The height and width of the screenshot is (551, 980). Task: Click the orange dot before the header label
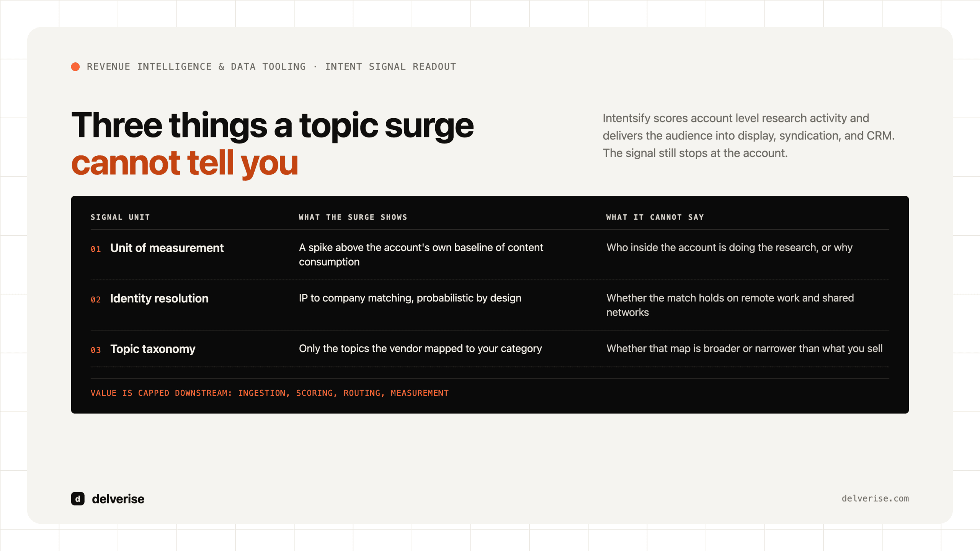[75, 67]
